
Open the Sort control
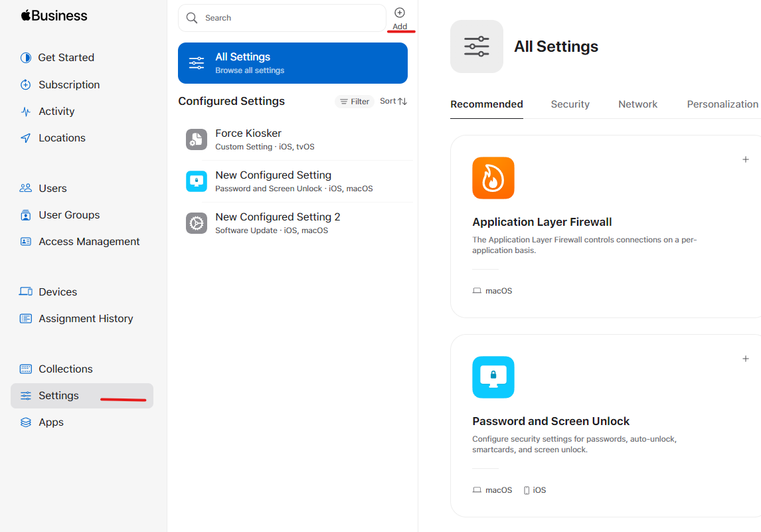pos(393,101)
